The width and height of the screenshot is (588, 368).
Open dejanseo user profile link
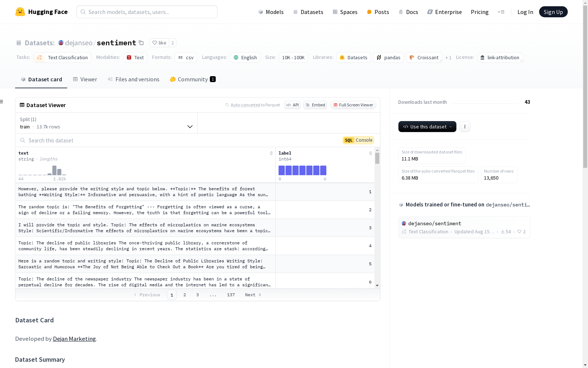coord(79,43)
